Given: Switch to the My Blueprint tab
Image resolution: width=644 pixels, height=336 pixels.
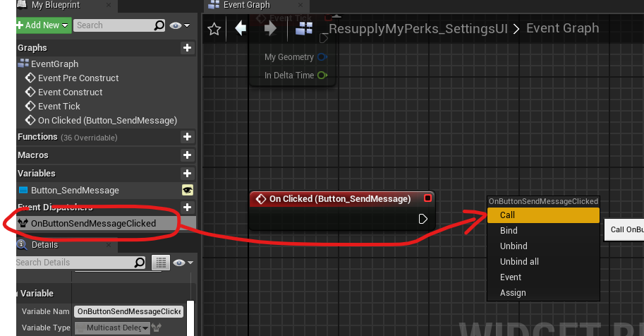Looking at the screenshot, I should [56, 6].
